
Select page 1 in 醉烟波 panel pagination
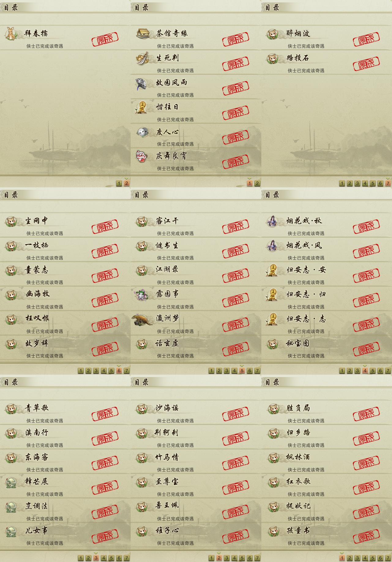tap(342, 183)
